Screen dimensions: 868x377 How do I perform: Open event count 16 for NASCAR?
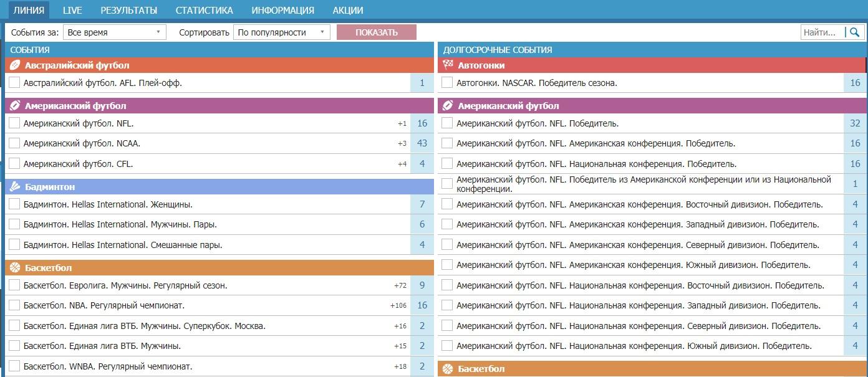coord(855,82)
